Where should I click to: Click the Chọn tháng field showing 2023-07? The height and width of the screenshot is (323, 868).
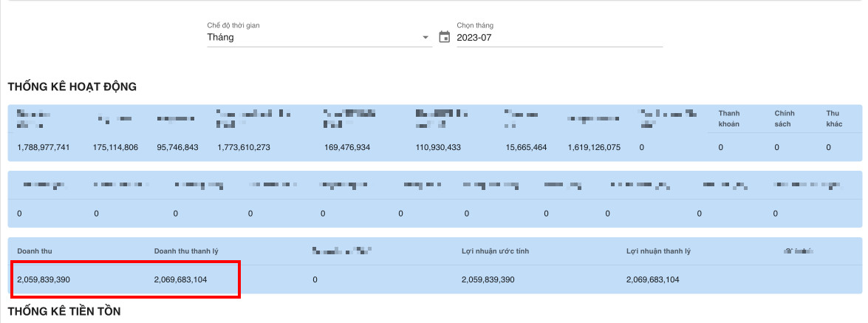(558, 37)
